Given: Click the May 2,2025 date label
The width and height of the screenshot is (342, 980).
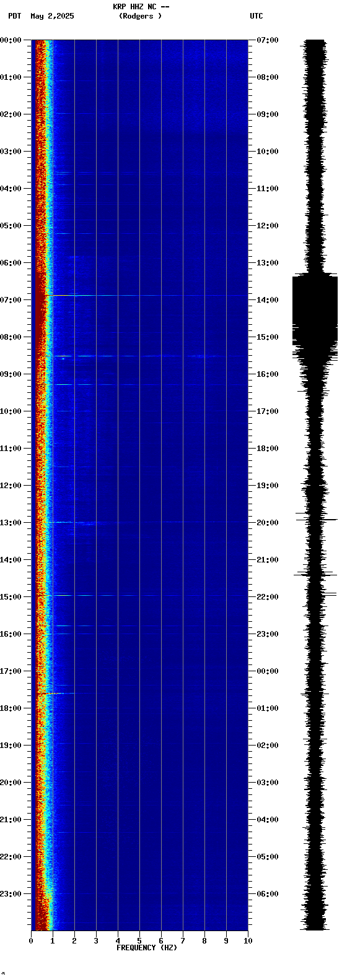Looking at the screenshot, I should click(52, 16).
